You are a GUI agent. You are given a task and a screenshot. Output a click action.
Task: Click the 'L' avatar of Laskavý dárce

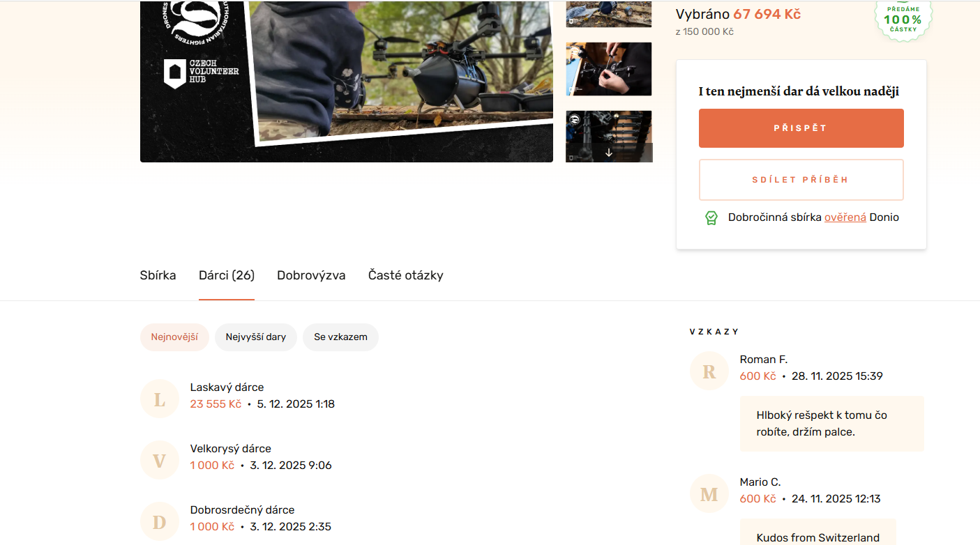click(160, 399)
